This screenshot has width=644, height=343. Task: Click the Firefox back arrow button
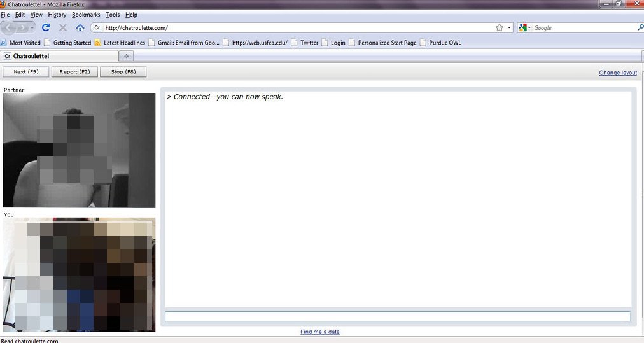click(x=9, y=28)
